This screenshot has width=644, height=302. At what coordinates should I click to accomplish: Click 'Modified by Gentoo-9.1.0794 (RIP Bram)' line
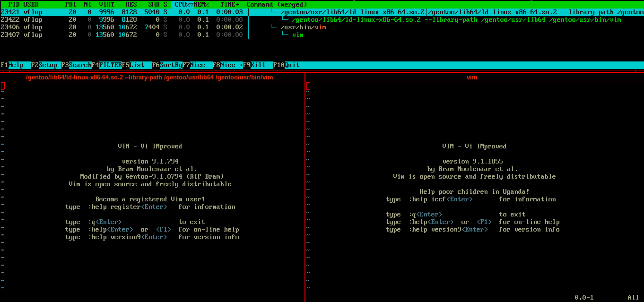coord(152,176)
